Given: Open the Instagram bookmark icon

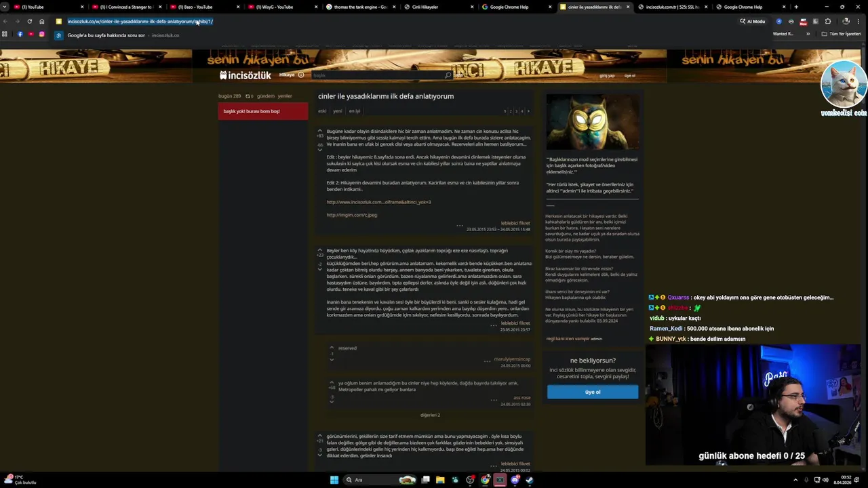Looking at the screenshot, I should click(x=41, y=34).
